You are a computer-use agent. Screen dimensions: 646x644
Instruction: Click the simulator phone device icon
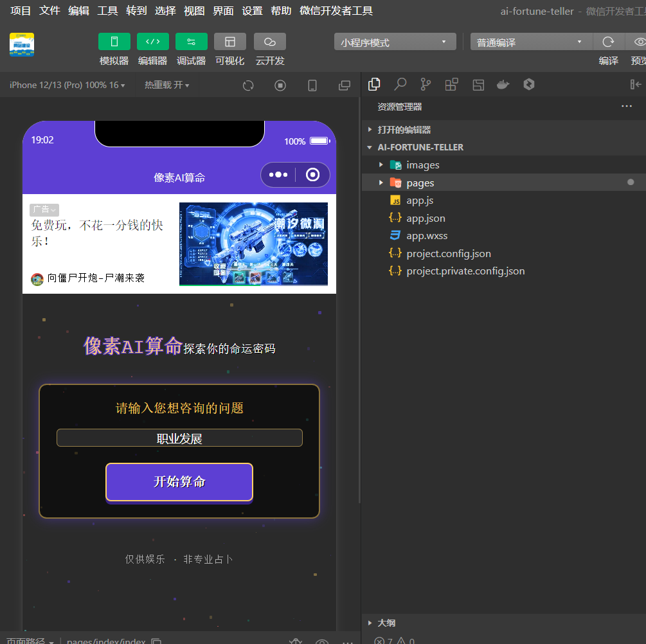[x=312, y=85]
